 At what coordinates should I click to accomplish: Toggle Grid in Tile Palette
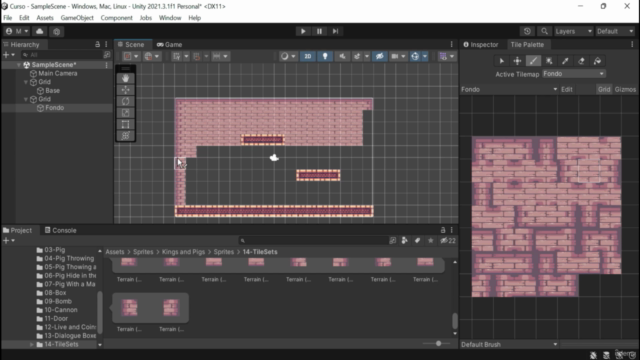click(x=604, y=89)
